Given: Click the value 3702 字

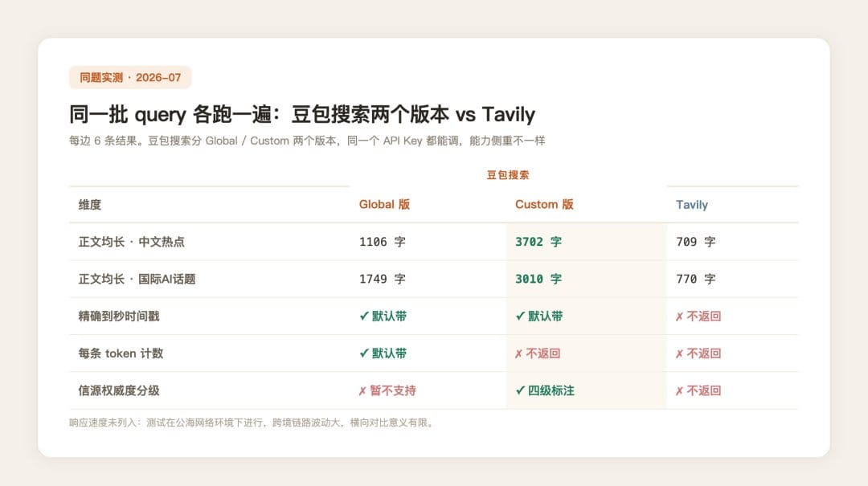Looking at the screenshot, I should point(538,242).
